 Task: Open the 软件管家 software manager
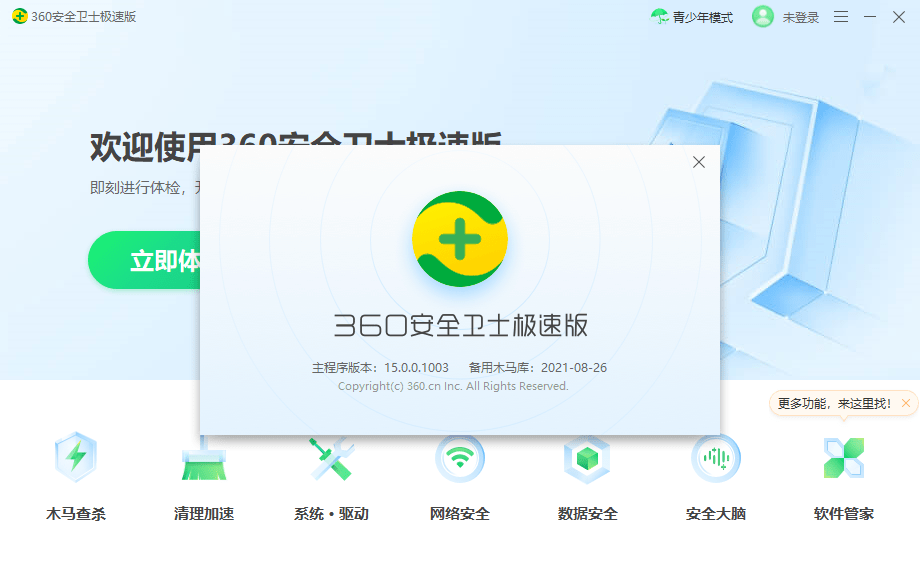pyautogui.click(x=841, y=480)
